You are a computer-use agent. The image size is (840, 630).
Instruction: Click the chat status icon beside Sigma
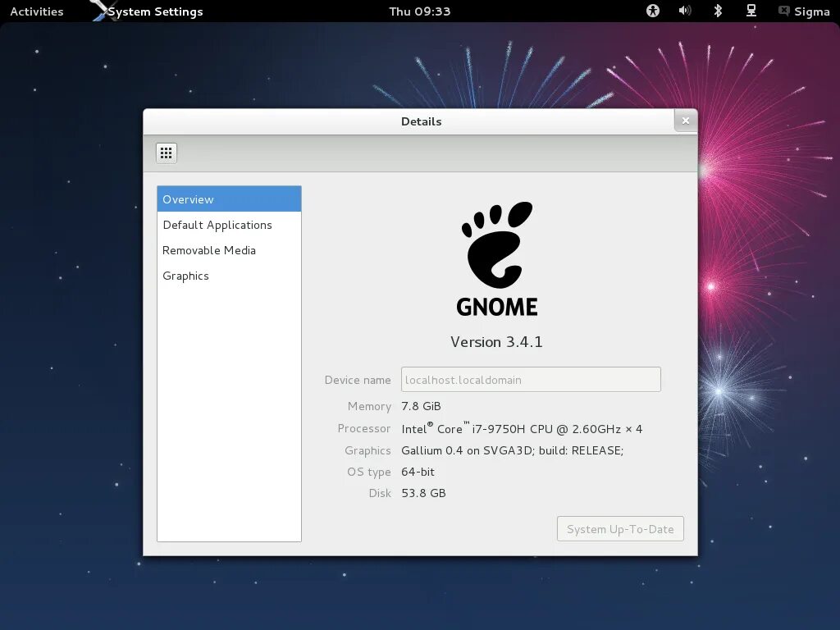click(783, 11)
